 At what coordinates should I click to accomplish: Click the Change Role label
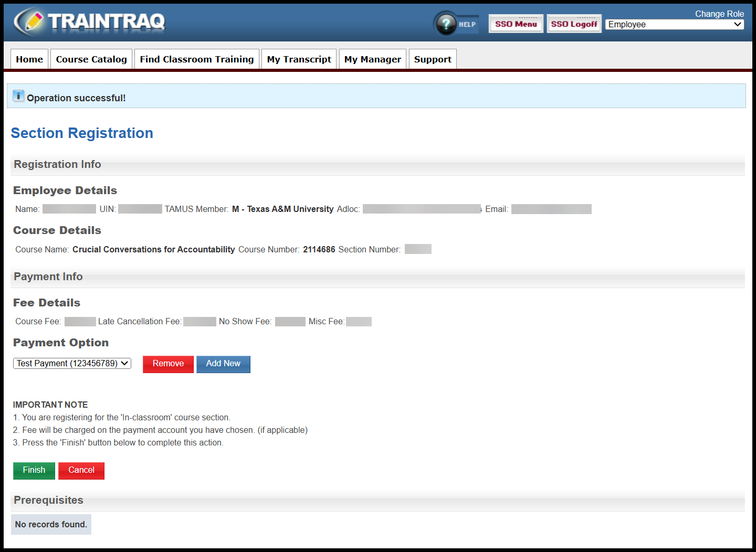pos(719,14)
